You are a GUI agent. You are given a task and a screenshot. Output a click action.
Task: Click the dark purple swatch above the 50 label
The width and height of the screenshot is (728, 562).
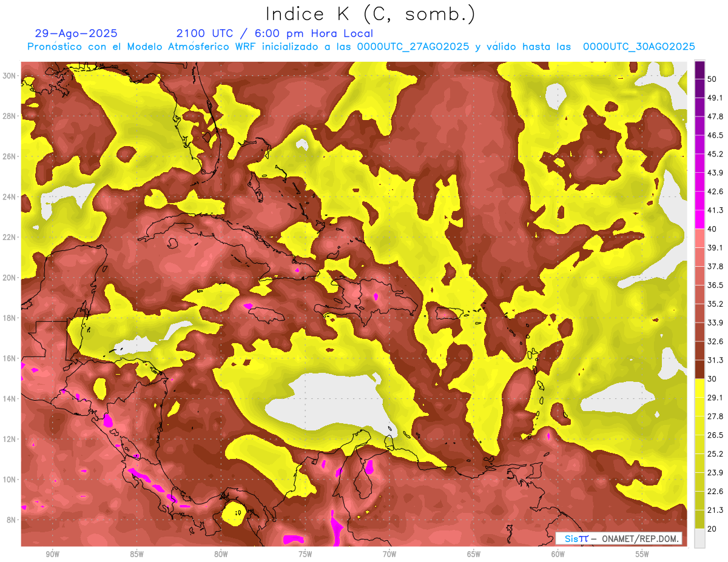[700, 71]
